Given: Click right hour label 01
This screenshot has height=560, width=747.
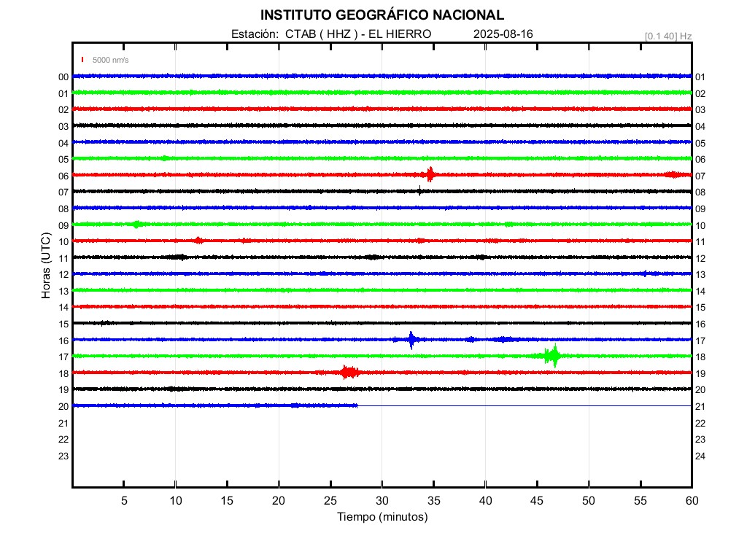Looking at the screenshot, I should (x=700, y=77).
